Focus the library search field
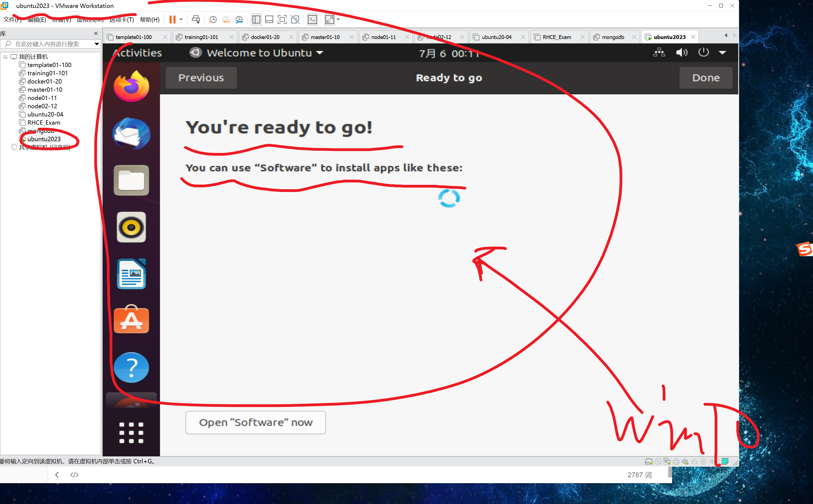813x504 pixels. [x=50, y=44]
